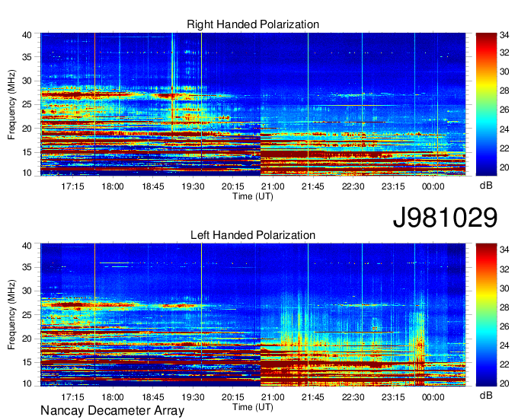Click the 25 MHz tick of Left Handed plot
This screenshot has height=420, width=518.
27,315
